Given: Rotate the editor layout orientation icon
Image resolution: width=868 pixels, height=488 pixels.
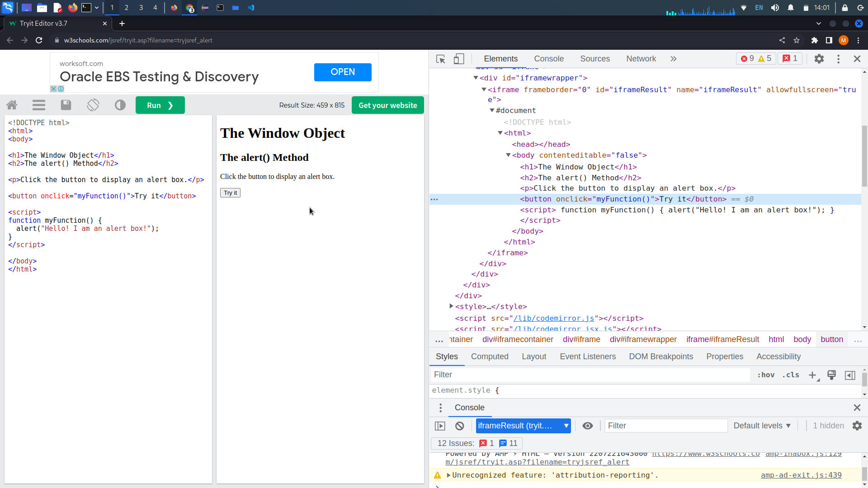Looking at the screenshot, I should (93, 105).
